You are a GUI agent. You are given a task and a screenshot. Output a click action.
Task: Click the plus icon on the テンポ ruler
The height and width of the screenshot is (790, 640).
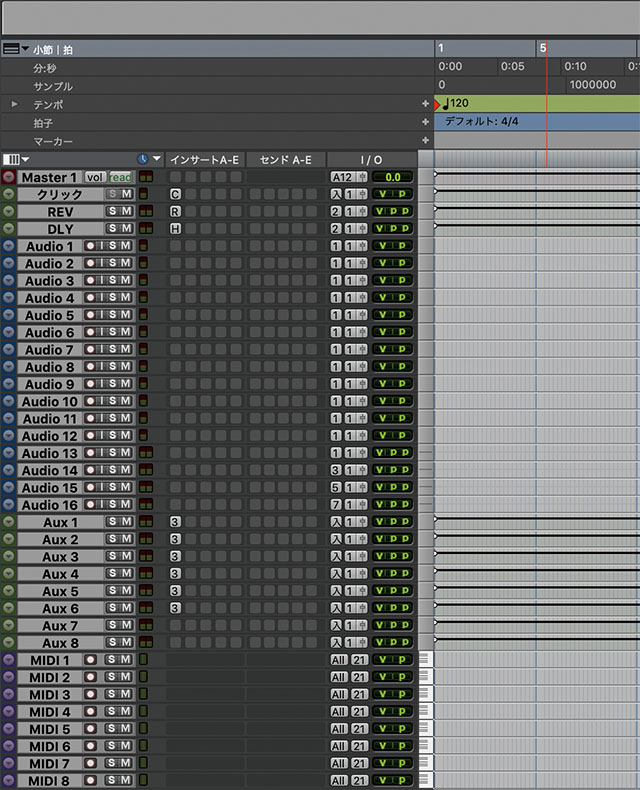(x=425, y=104)
